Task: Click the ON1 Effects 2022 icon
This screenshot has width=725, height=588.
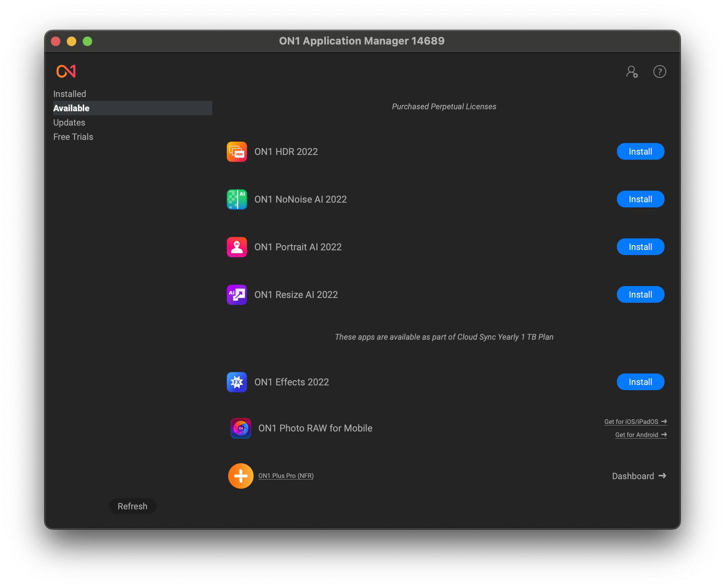Action: point(237,382)
